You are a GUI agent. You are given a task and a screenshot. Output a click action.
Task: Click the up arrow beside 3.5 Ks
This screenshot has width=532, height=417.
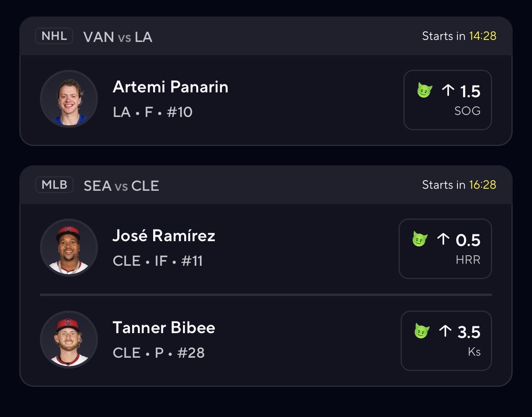pyautogui.click(x=445, y=331)
